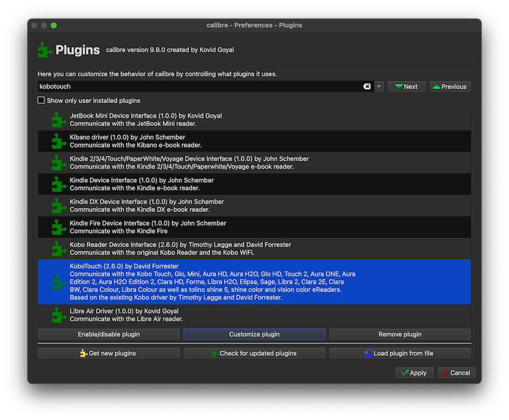Viewport: 509px width, 420px height.
Task: Select Kindle 2/3/4/Touch/PaperWhite/Voyage Device Interface row
Action: coord(254,163)
